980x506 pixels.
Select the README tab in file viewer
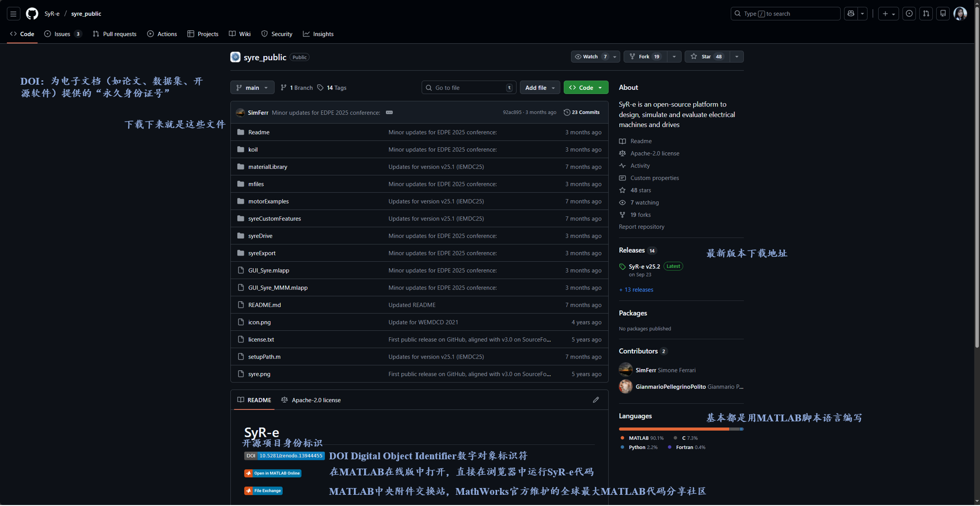click(254, 400)
